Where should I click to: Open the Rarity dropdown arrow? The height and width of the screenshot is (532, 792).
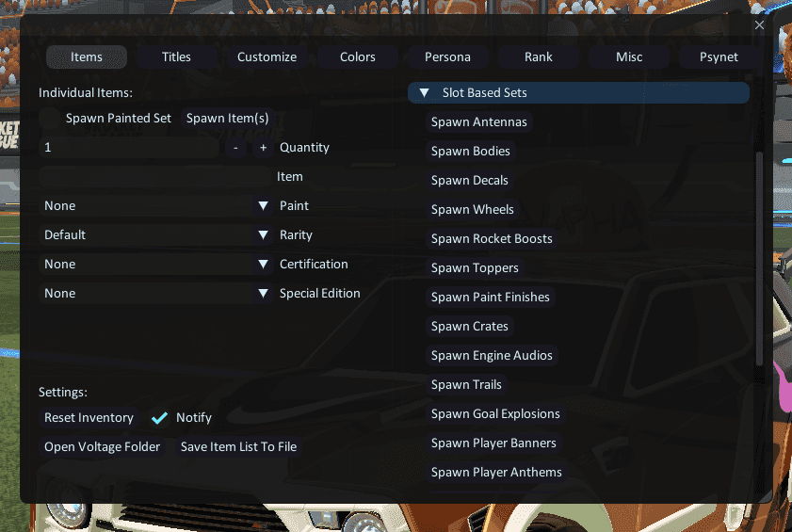click(x=263, y=235)
